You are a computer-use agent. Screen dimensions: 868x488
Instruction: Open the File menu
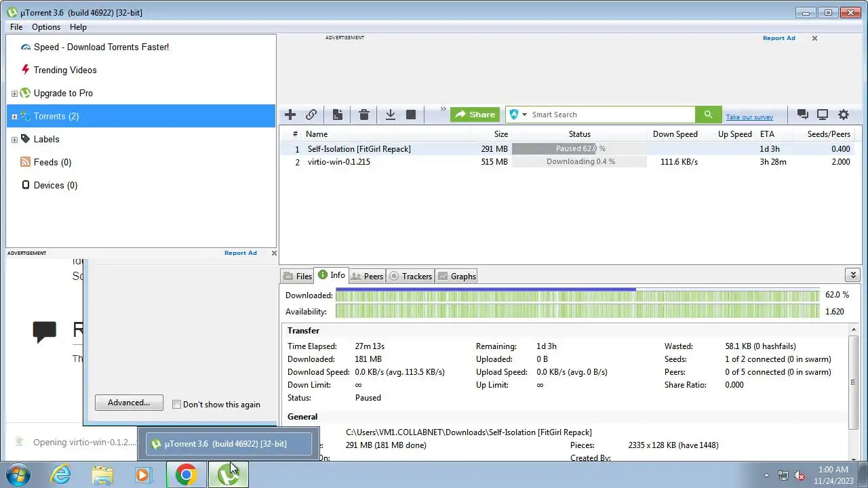point(16,27)
